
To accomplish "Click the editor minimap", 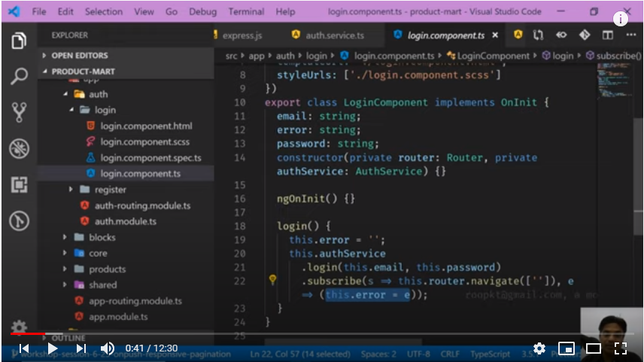I will click(x=615, y=81).
